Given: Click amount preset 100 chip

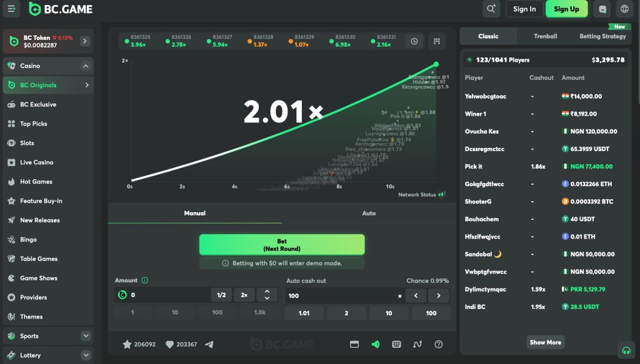Looking at the screenshot, I should tap(217, 312).
